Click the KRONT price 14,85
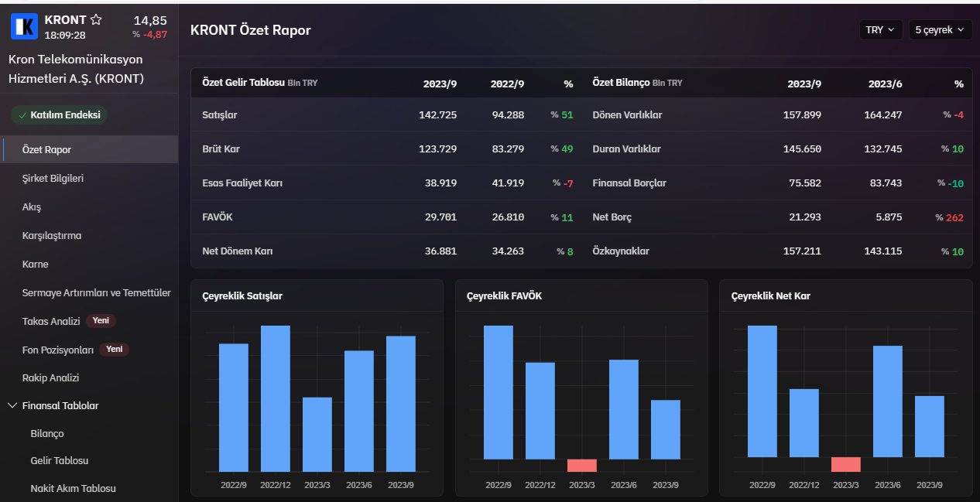 coord(150,21)
